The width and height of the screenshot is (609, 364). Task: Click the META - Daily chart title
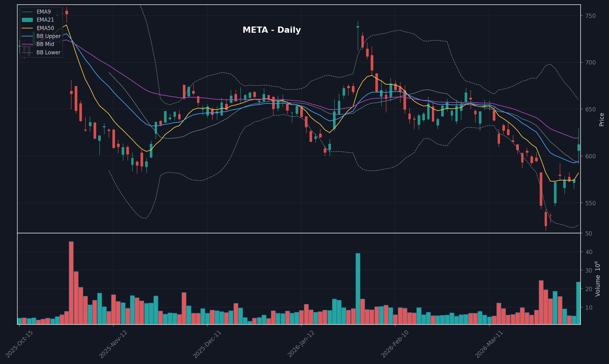(271, 30)
